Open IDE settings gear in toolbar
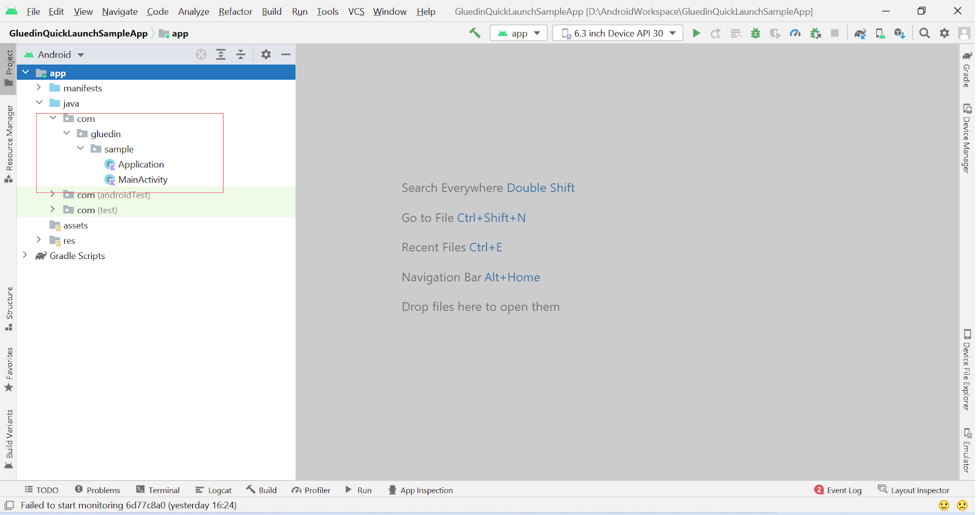The height and width of the screenshot is (515, 980). coord(944,33)
